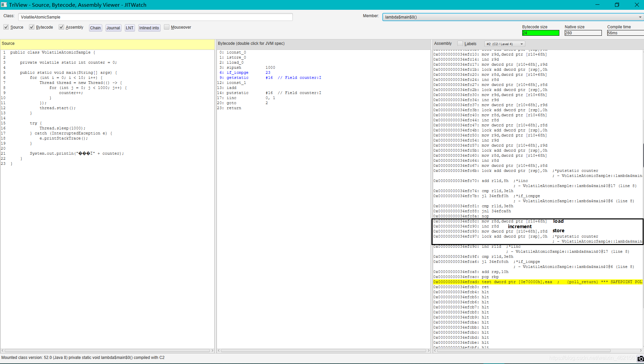The height and width of the screenshot is (364, 644).
Task: Select assembly line 'jl 34efc8ch ;*if_icmpge'
Action: pyautogui.click(x=487, y=262)
